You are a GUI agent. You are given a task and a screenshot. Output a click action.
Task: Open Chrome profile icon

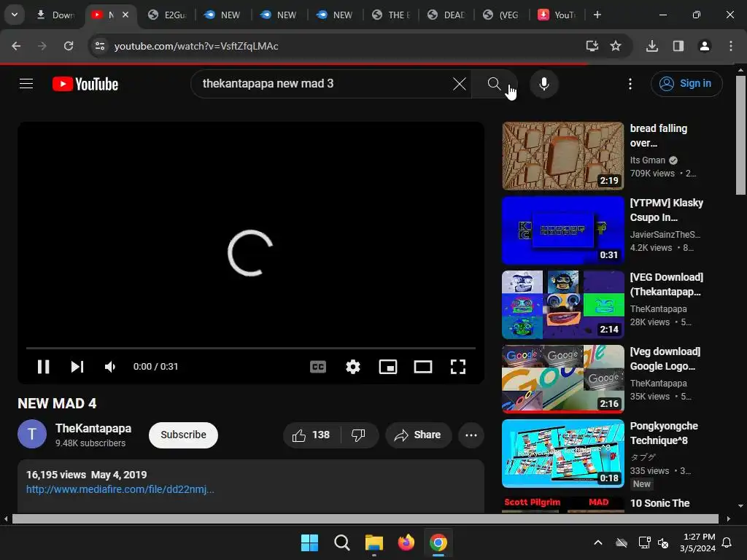pyautogui.click(x=704, y=46)
